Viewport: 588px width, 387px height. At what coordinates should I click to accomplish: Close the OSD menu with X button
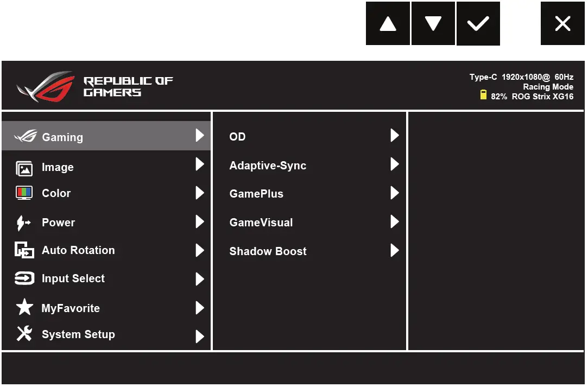(x=562, y=24)
